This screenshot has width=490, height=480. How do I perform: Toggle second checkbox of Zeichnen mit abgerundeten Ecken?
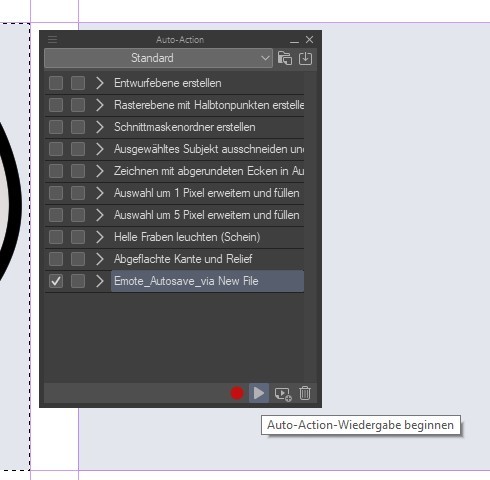point(78,171)
